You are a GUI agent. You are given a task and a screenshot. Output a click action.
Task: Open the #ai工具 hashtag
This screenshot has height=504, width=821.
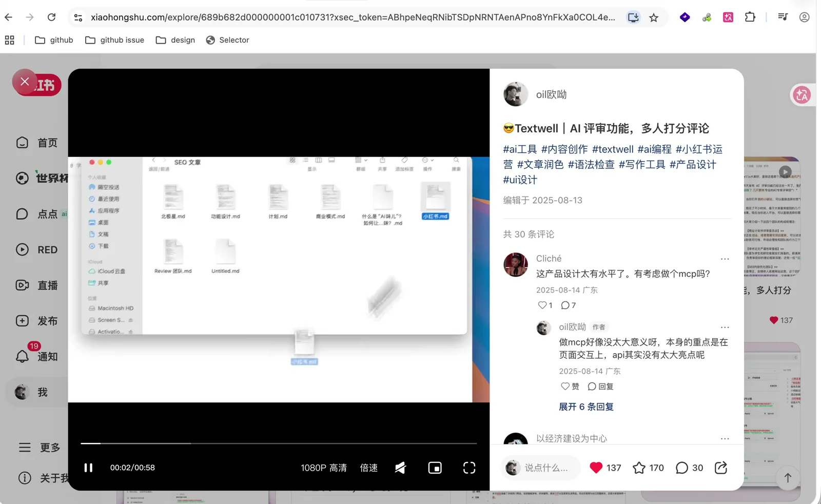tap(520, 149)
